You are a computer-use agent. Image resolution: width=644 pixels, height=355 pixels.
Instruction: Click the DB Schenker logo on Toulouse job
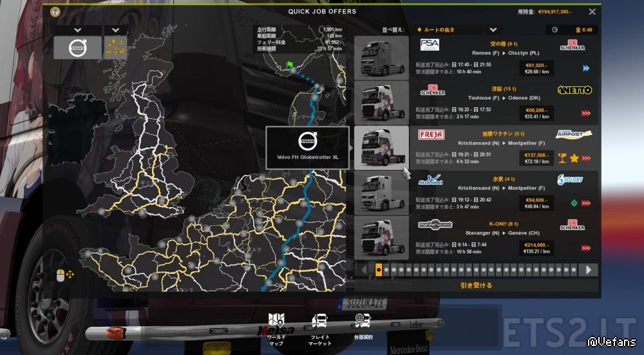(433, 90)
